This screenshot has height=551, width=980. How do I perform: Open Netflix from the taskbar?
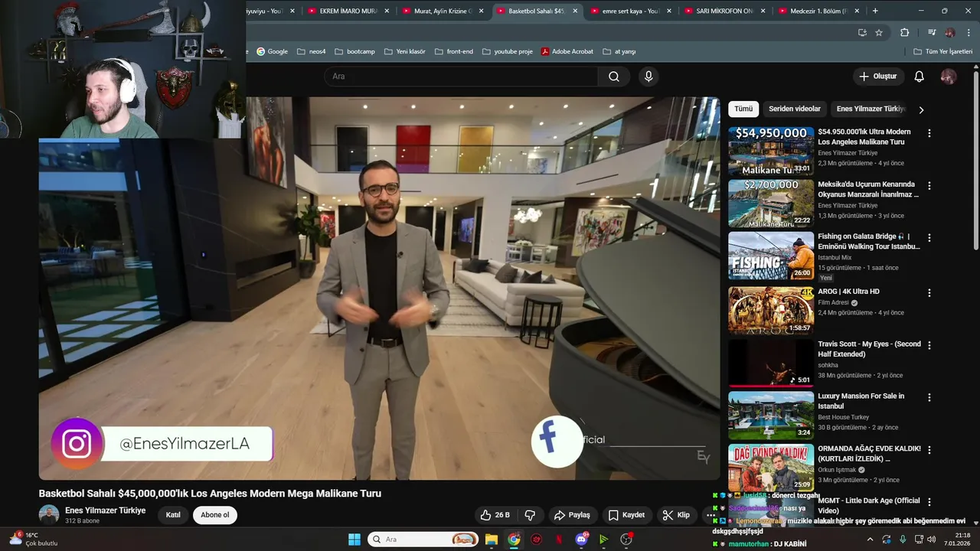(559, 540)
